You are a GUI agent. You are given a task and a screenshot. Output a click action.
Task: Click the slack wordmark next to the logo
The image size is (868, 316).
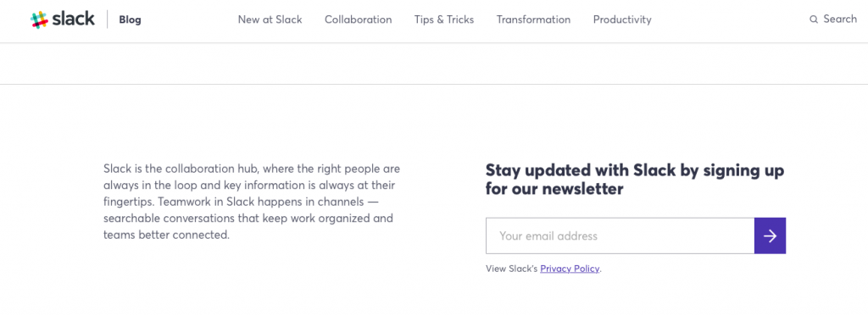[x=74, y=19]
